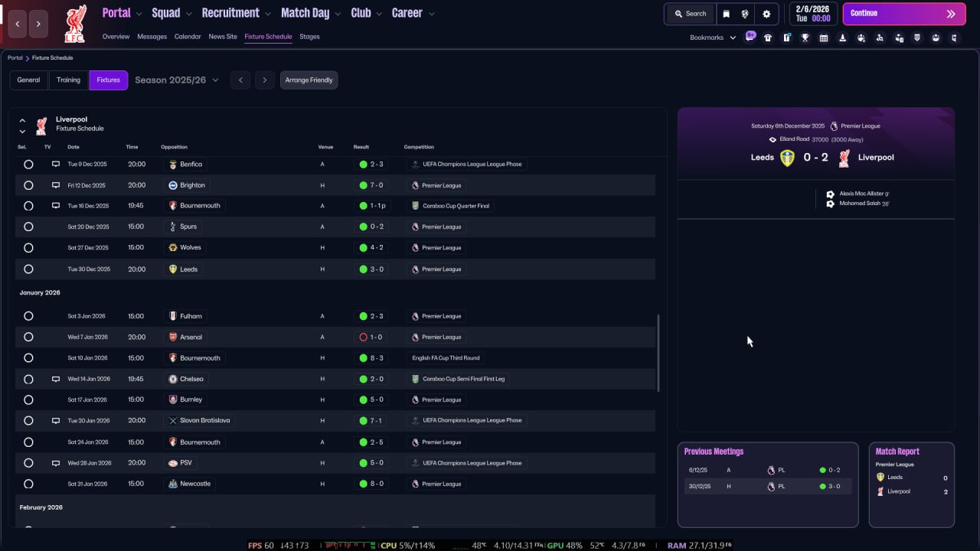Select the Spurs fixture radio button
The image size is (980, 551).
28,227
